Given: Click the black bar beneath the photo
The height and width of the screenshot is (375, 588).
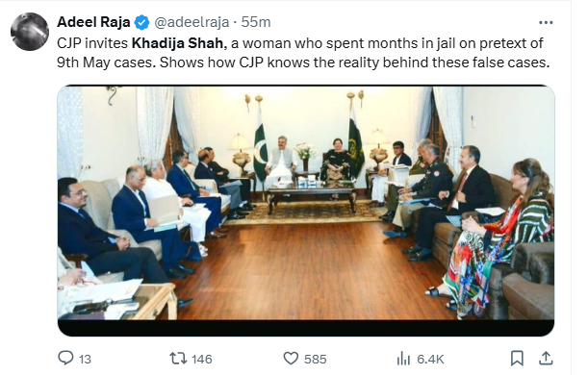Looking at the screenshot, I should coord(306,328).
